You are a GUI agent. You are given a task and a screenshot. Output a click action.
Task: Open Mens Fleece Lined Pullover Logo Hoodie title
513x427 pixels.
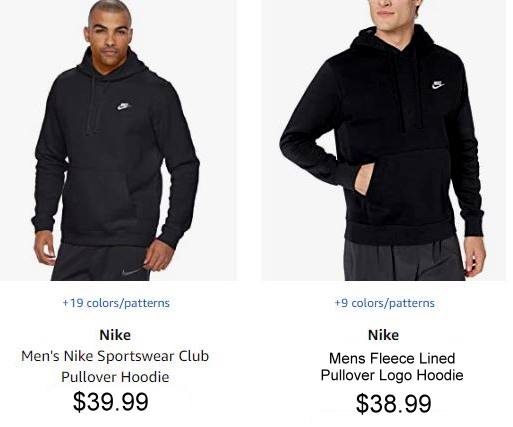pyautogui.click(x=392, y=367)
